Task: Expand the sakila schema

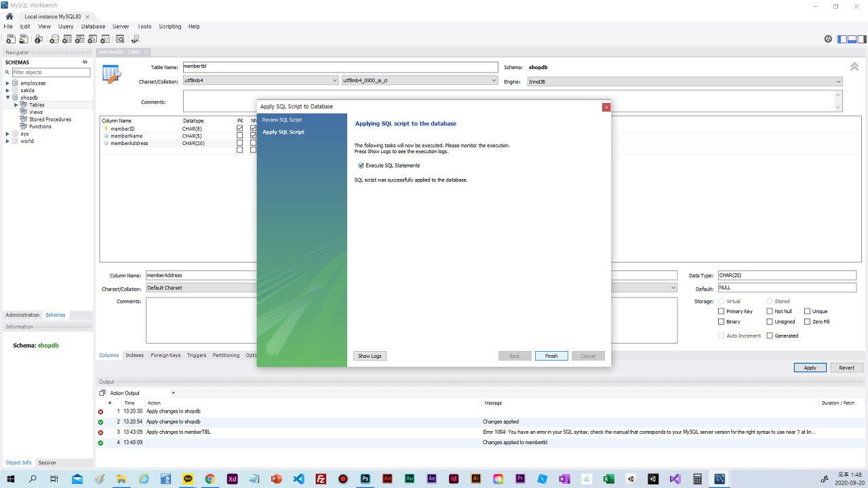Action: point(7,90)
